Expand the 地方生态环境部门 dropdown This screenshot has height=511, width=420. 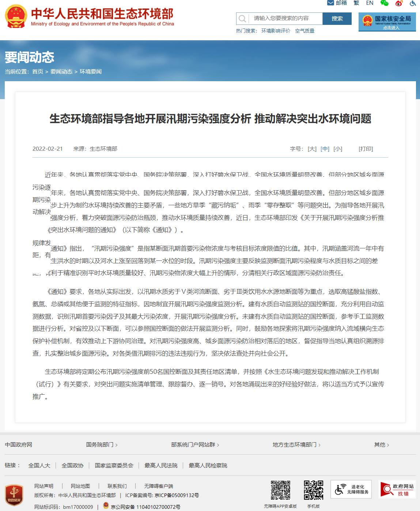[296, 445]
